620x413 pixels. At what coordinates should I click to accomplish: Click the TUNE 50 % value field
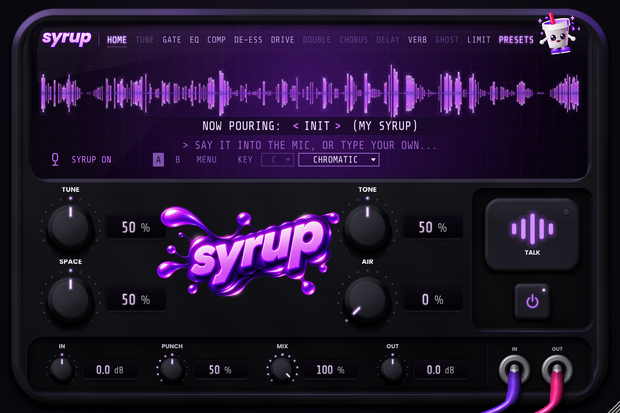(x=136, y=227)
